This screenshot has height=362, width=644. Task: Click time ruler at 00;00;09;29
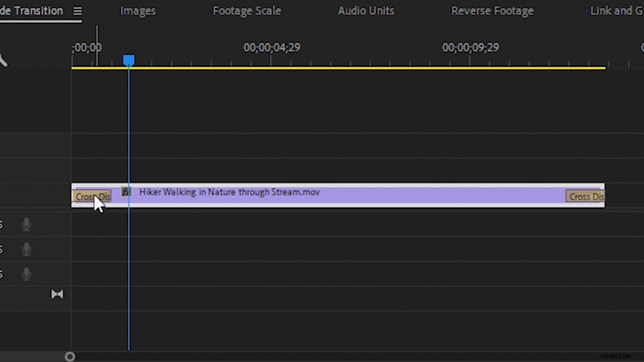coord(470,47)
